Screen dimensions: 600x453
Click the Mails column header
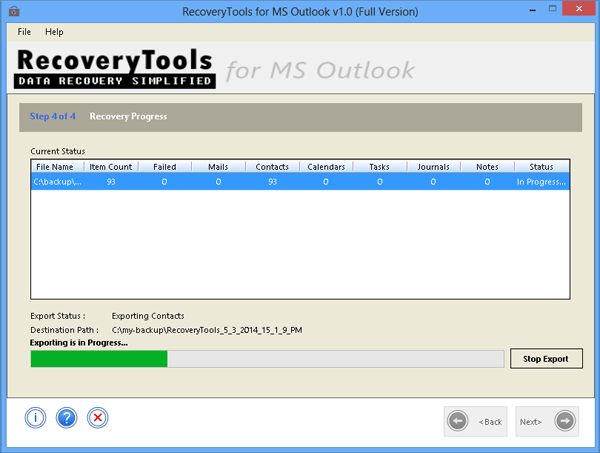218,167
